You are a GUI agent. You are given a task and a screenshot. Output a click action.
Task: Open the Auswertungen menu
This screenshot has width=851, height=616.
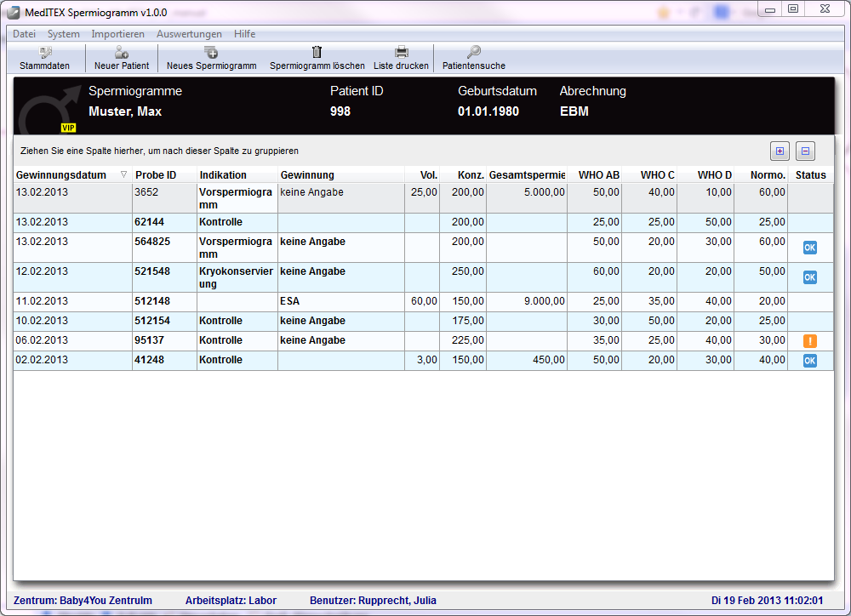[189, 34]
